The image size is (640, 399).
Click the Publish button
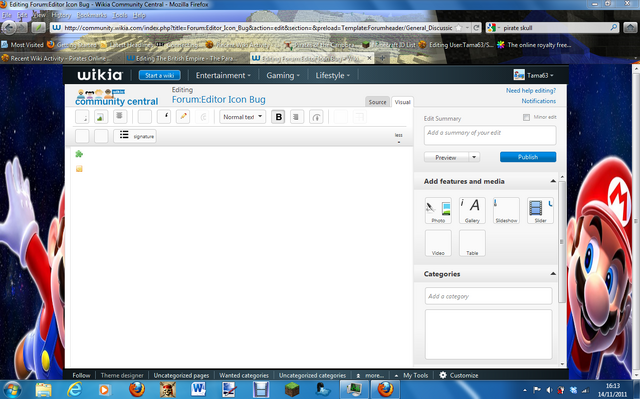coord(528,157)
